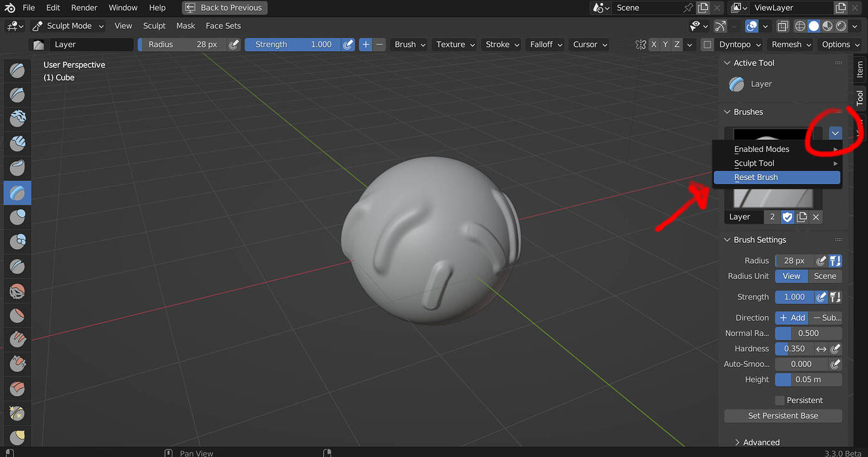Enable the Persistent checkbox
Viewport: 868px width, 457px height.
click(780, 400)
